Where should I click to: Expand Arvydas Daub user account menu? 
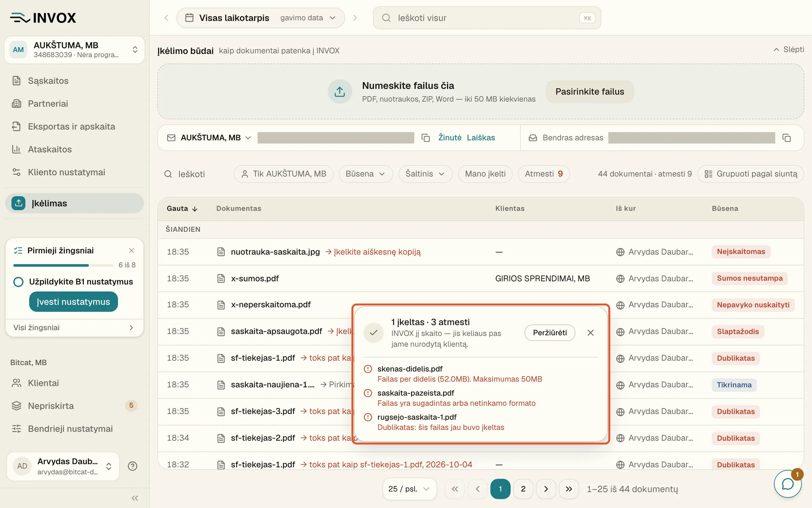63,466
